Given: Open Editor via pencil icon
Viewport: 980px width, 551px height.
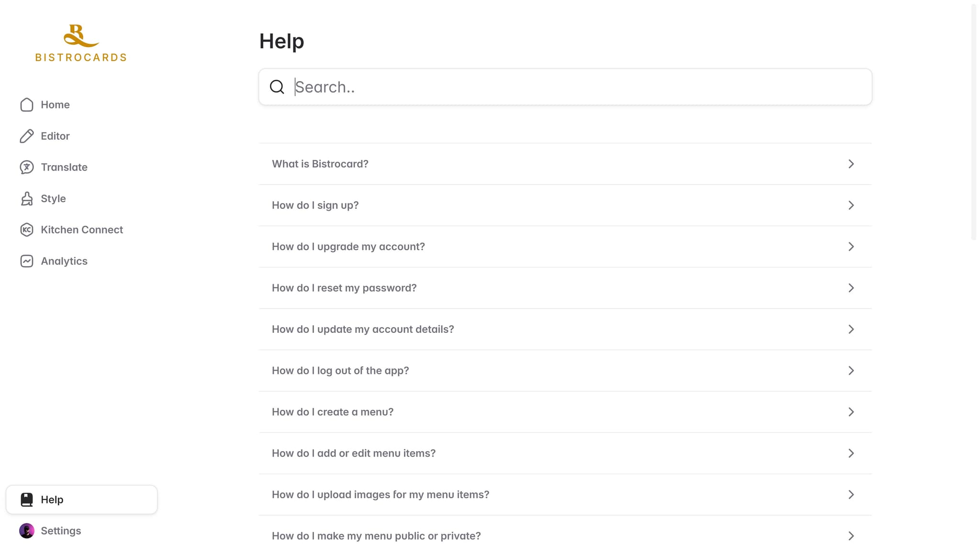Looking at the screenshot, I should 27,136.
